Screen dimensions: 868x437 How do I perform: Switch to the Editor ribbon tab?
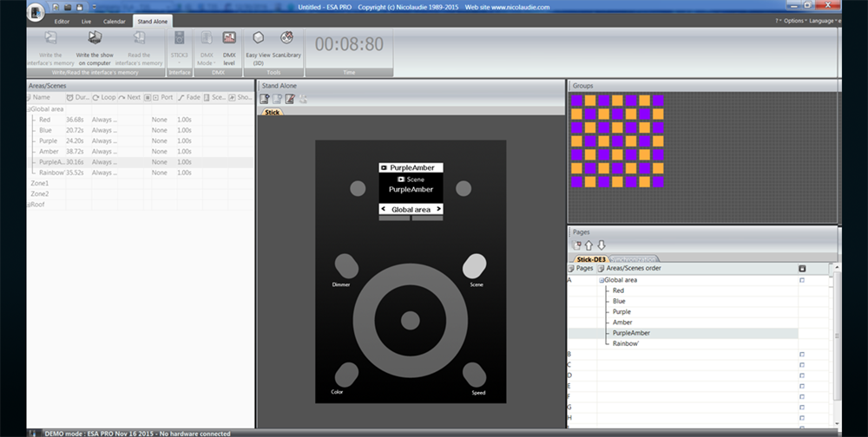click(x=62, y=22)
